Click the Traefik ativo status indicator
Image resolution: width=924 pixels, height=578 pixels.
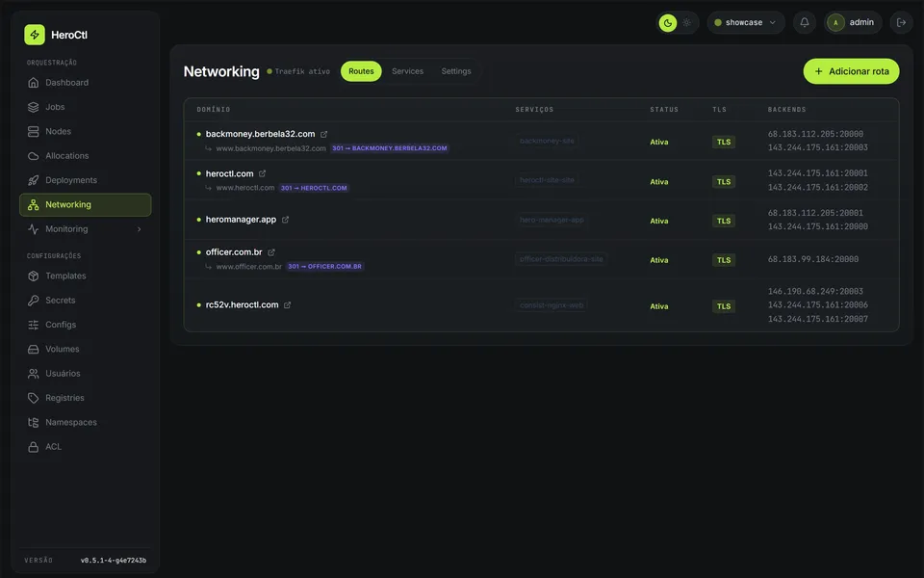tap(298, 71)
